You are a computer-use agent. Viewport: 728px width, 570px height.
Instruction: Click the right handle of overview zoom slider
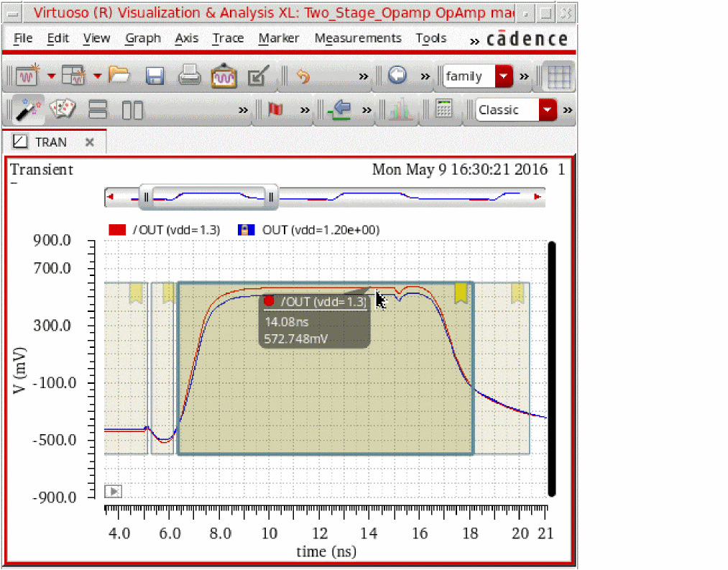[x=271, y=196]
